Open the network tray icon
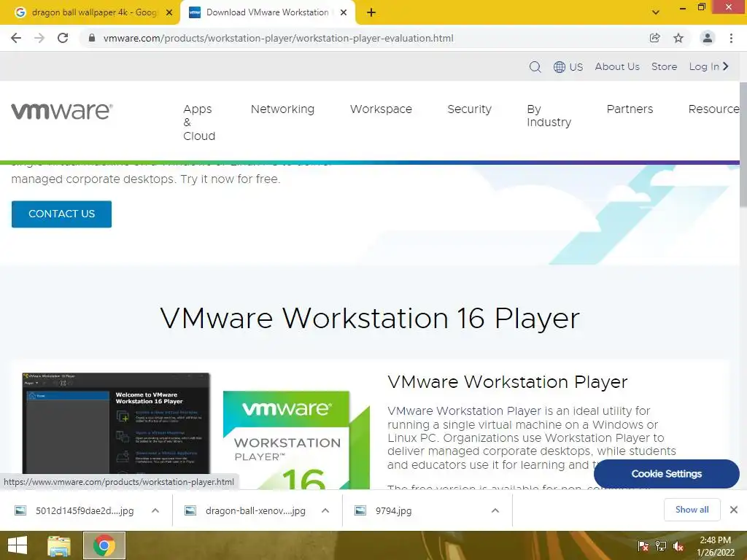The image size is (747, 560). click(x=661, y=545)
